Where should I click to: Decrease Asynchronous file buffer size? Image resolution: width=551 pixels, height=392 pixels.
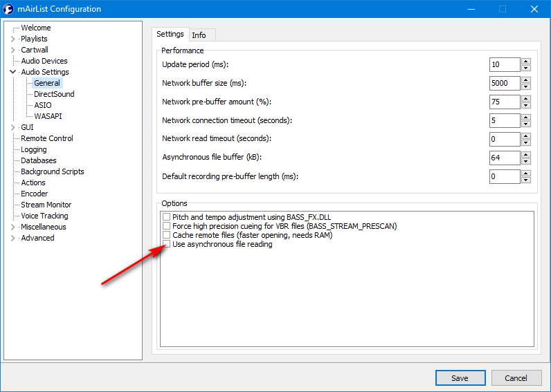pos(526,161)
